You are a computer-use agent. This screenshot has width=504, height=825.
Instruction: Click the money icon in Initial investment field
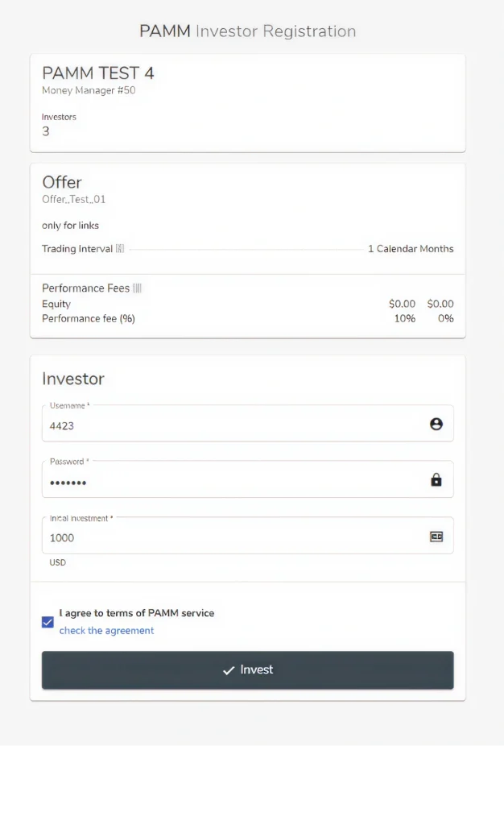[x=436, y=536]
